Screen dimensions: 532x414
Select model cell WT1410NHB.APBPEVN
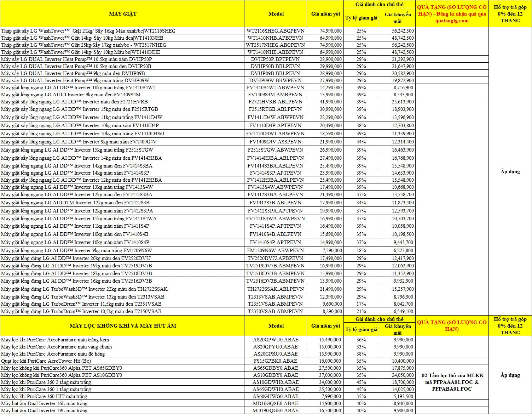coord(276,38)
